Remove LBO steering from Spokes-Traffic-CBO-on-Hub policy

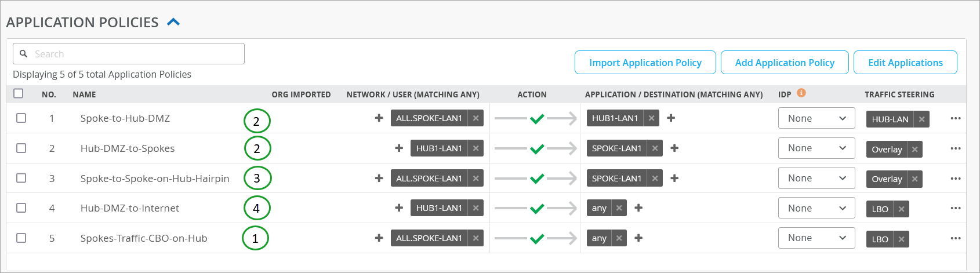901,239
